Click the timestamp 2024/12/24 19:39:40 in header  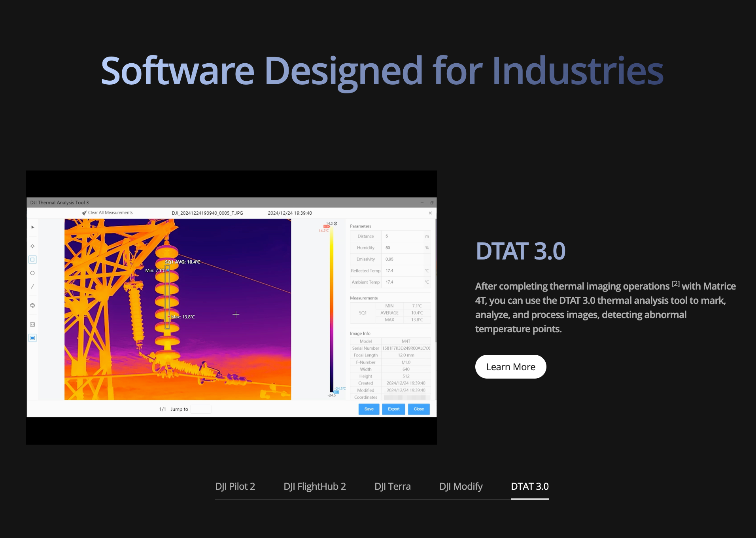click(290, 213)
